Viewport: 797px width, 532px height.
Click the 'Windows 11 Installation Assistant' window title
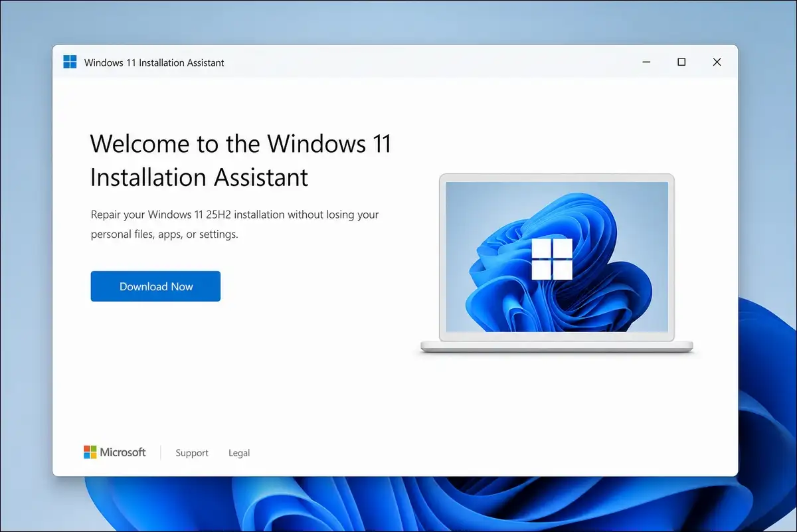(x=154, y=62)
